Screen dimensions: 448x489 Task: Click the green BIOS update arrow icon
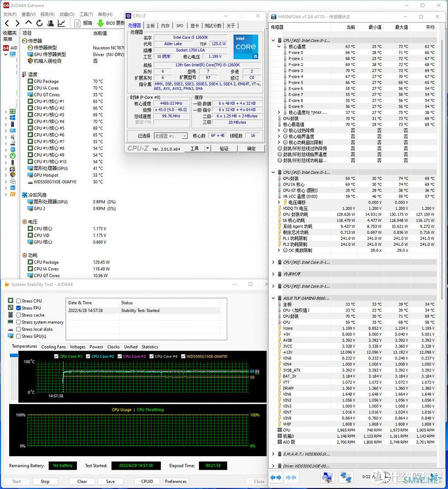tap(101, 23)
